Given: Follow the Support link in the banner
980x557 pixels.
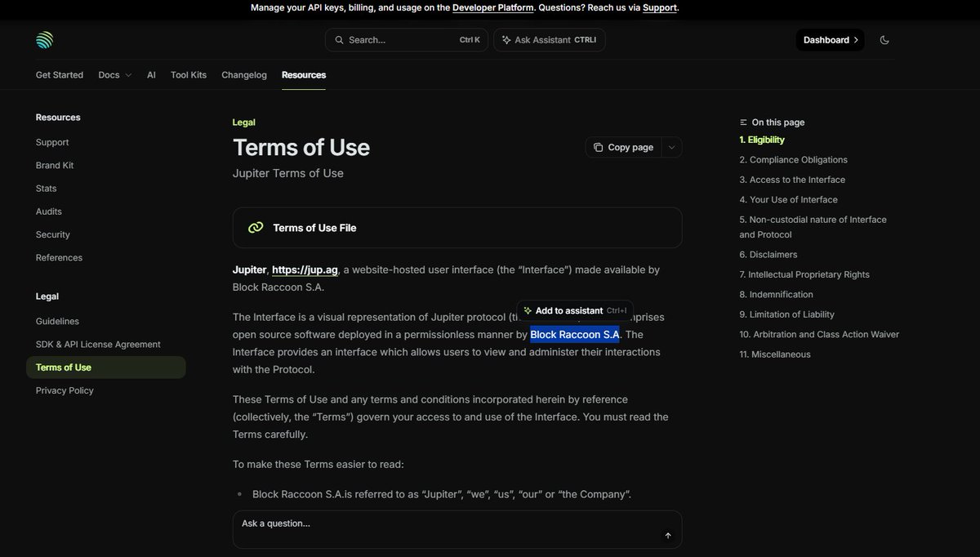Looking at the screenshot, I should click(660, 8).
